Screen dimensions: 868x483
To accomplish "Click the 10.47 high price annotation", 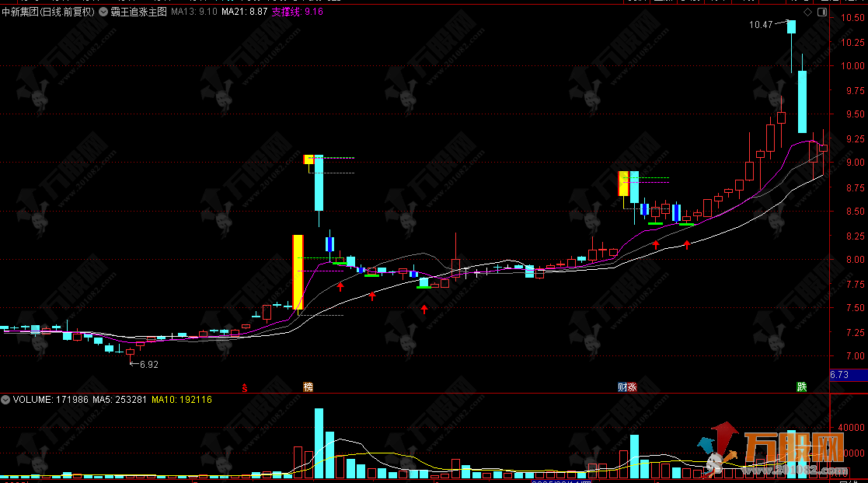I will coord(761,25).
